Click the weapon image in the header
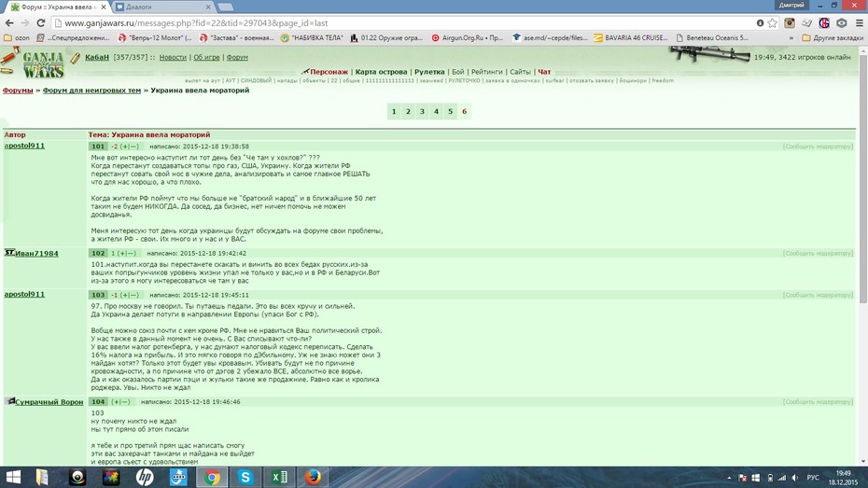This screenshot has width=868, height=488. 709,55
